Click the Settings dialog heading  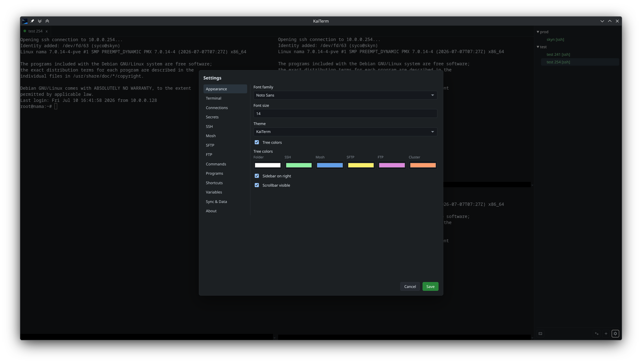click(212, 78)
